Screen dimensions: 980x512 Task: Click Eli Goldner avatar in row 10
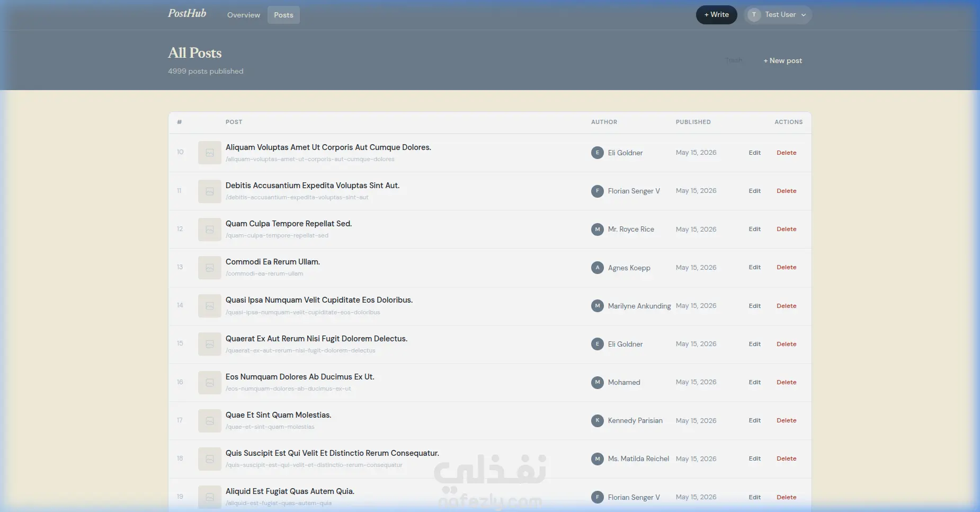pyautogui.click(x=598, y=153)
